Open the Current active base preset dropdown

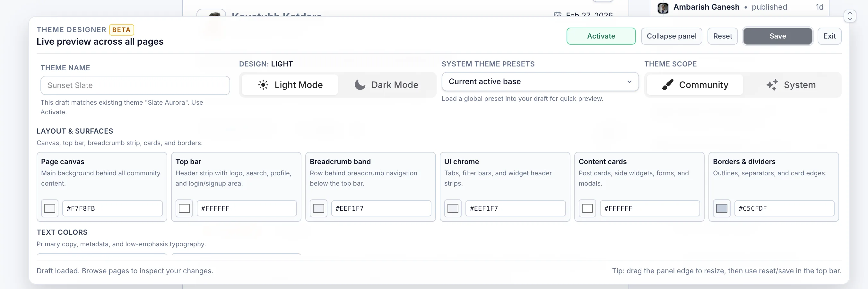pos(540,82)
